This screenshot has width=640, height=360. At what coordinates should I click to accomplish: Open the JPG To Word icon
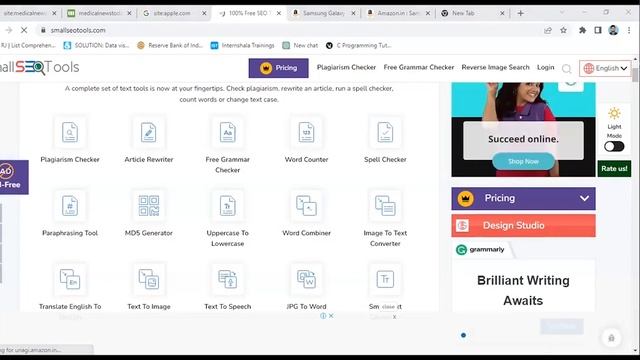306,279
